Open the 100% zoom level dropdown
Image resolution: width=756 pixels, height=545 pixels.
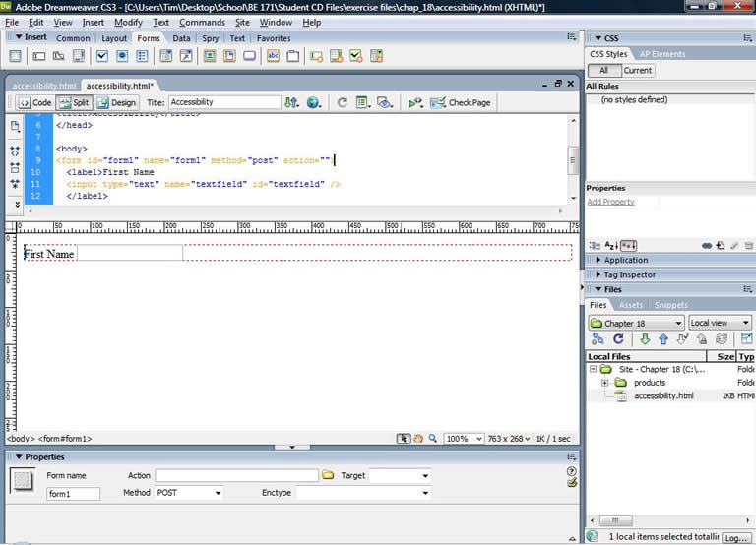(x=464, y=439)
